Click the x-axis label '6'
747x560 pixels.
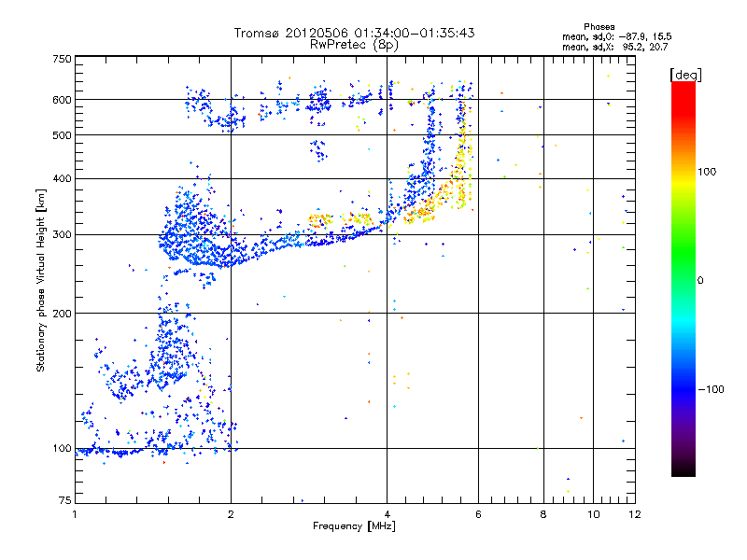pos(478,514)
